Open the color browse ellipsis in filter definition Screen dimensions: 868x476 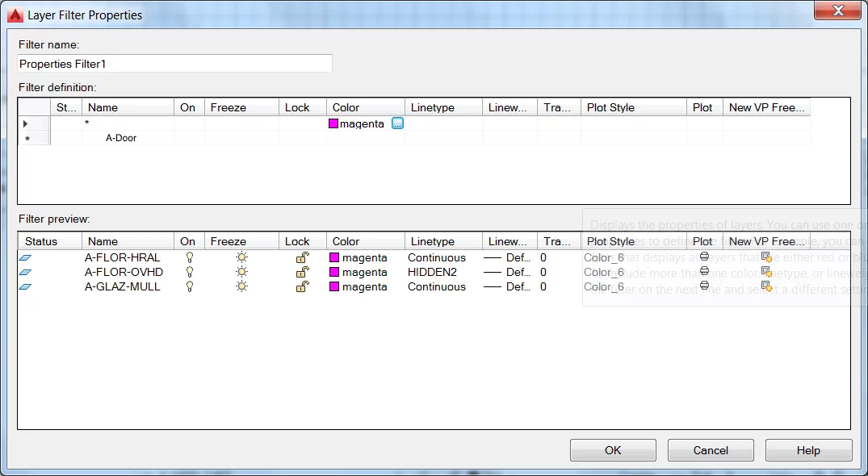coord(396,124)
